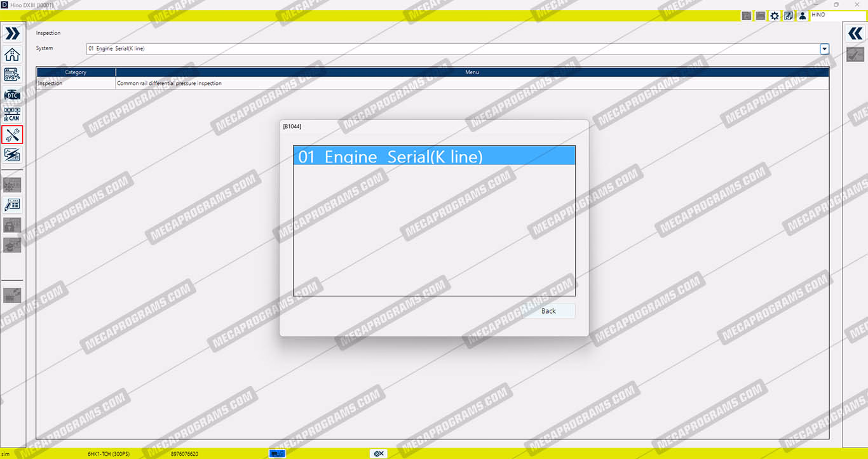Click the System combo box showing 01 Engine
The height and width of the screenshot is (459, 868).
pos(458,49)
